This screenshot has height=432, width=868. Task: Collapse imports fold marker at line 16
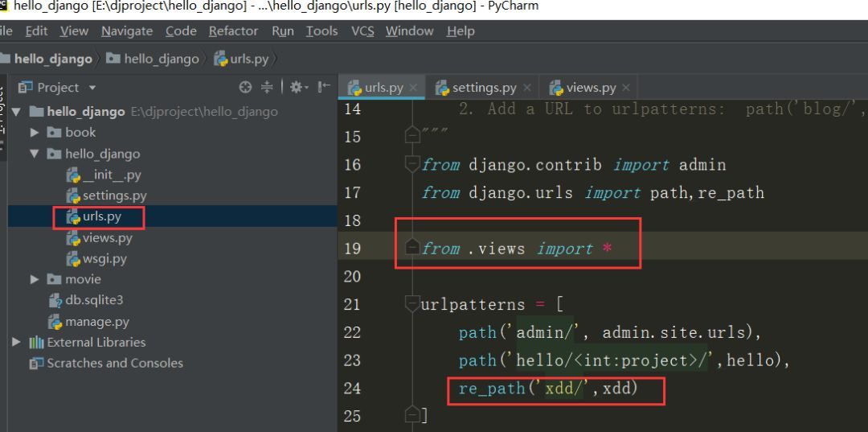click(x=411, y=164)
